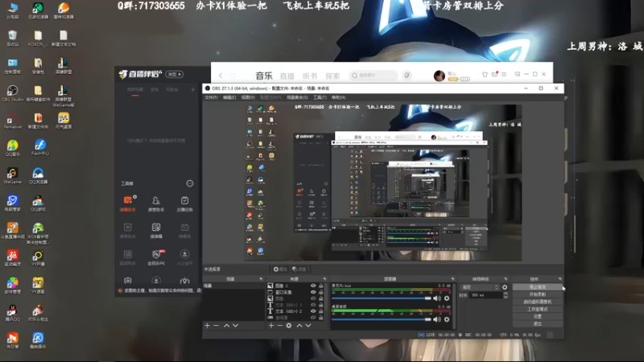Hide the 窗口采集 source eye icon
This screenshot has height=362, width=644.
point(313,292)
